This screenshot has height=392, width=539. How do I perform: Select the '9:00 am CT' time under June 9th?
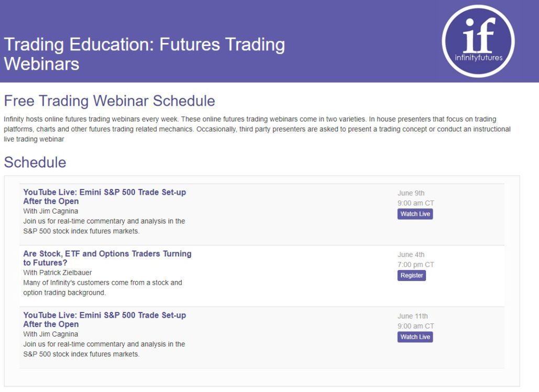pos(415,203)
